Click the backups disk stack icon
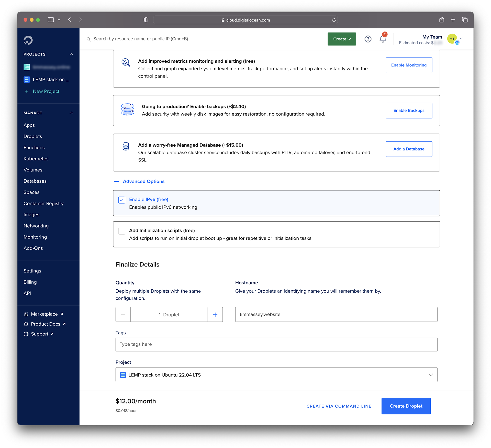 click(128, 110)
